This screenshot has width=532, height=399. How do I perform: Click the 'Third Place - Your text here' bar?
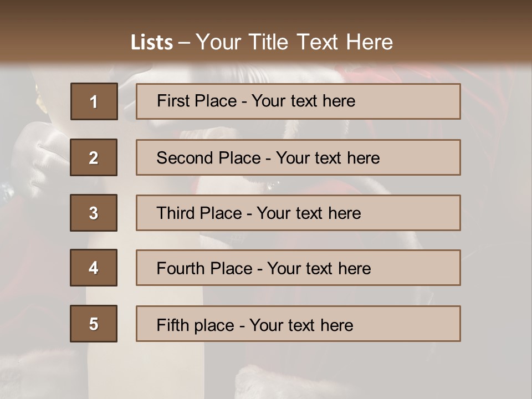tap(298, 213)
